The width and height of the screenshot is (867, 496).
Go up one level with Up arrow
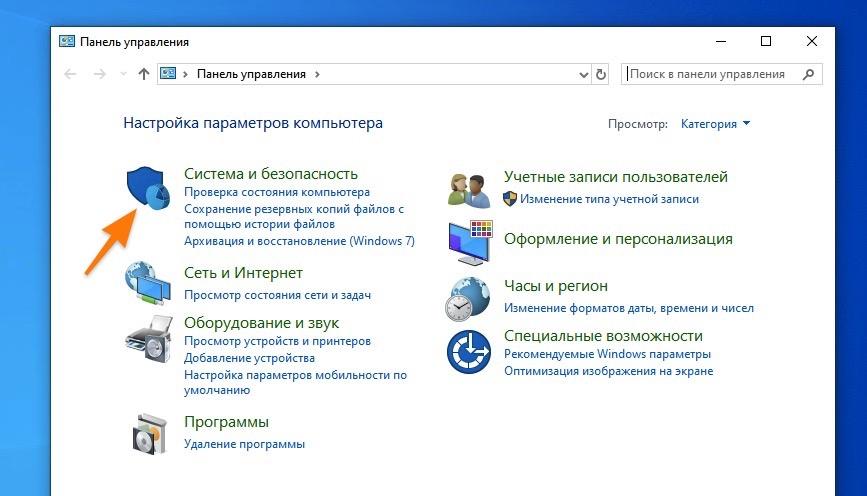144,74
